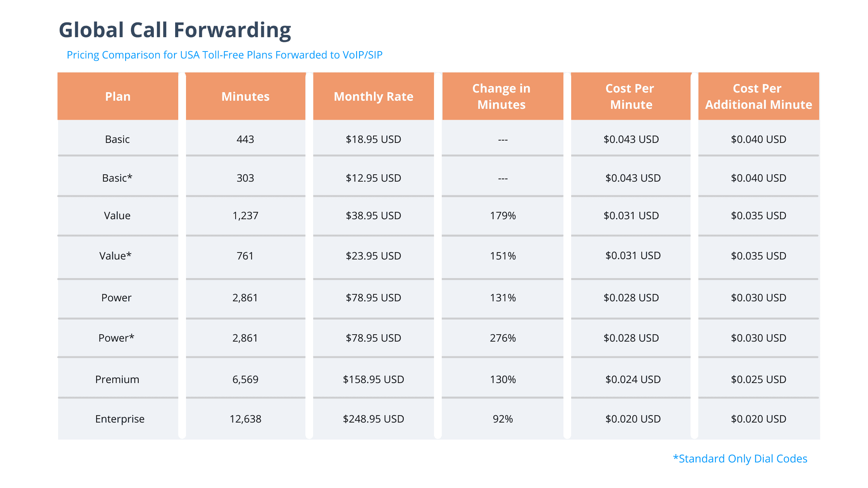Click the Change in Minutes header
This screenshot has width=868, height=488.
point(501,96)
